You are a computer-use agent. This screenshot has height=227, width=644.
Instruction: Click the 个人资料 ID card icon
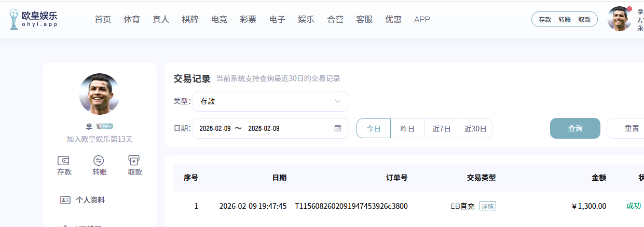click(65, 200)
